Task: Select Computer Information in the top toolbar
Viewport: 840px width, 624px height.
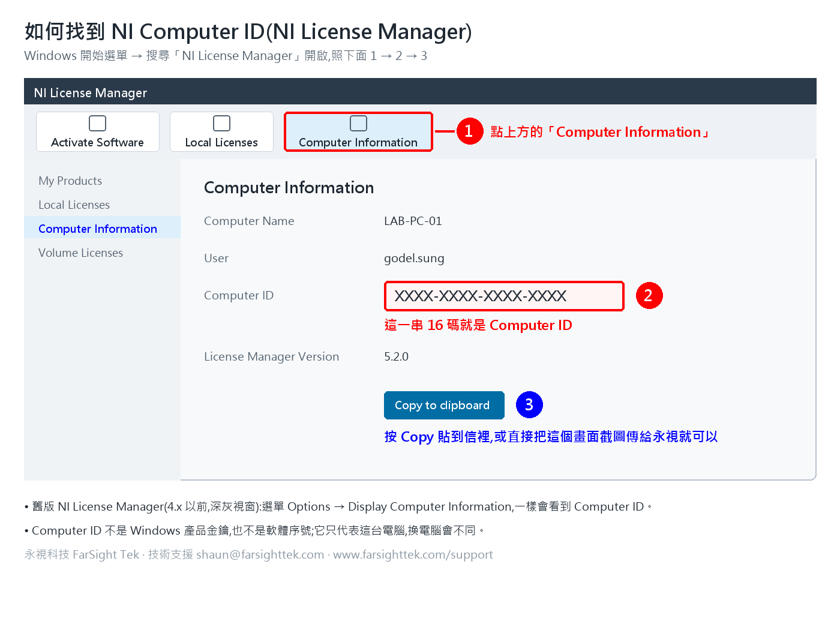Action: pyautogui.click(x=358, y=131)
